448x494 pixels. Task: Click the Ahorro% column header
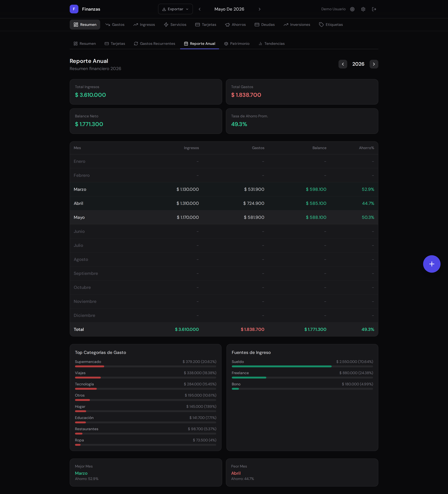pyautogui.click(x=366, y=148)
